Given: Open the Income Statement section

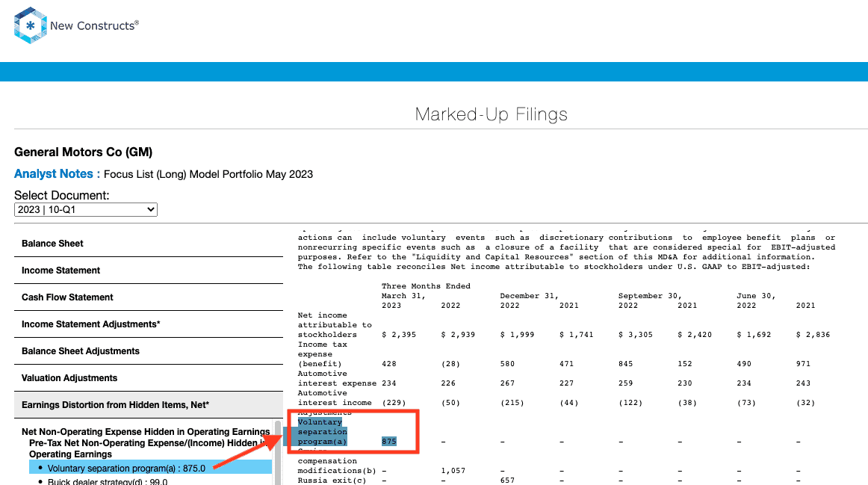Looking at the screenshot, I should 149,271.
